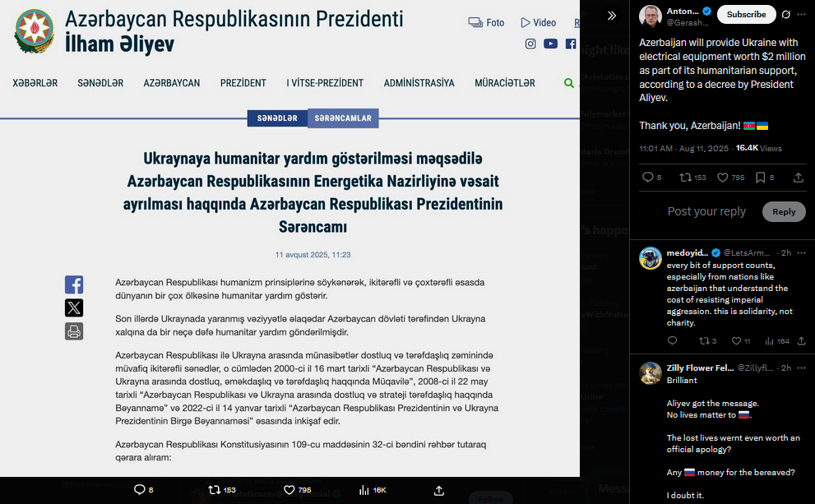Click 'Thank you, Azerbaijan!' text
The width and height of the screenshot is (815, 504).
[690, 126]
